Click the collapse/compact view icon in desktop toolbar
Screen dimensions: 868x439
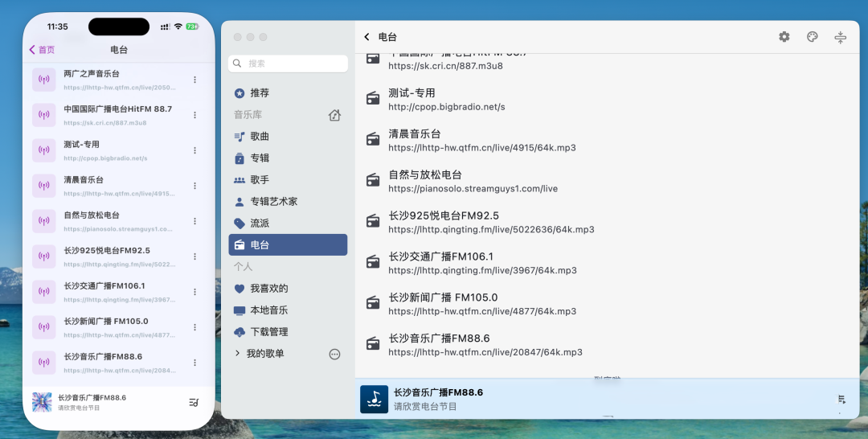point(841,37)
